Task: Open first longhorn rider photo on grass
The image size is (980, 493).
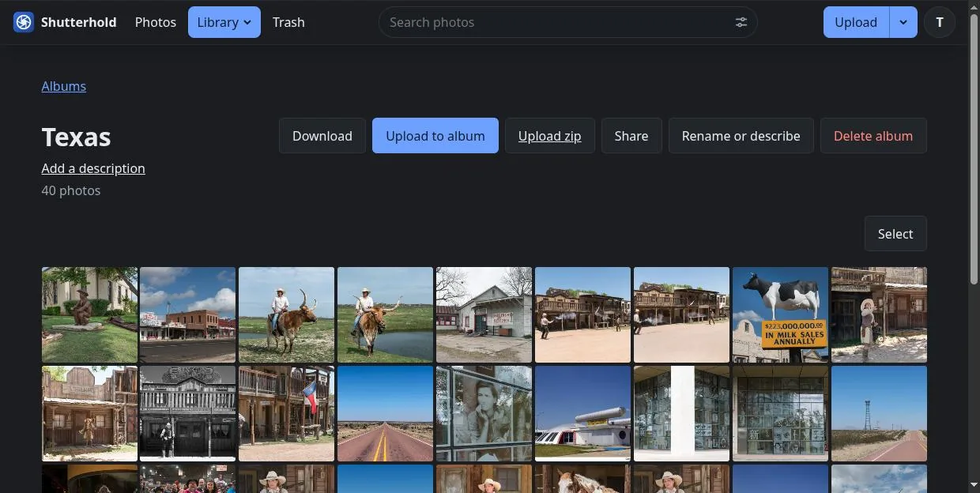Action: point(287,314)
